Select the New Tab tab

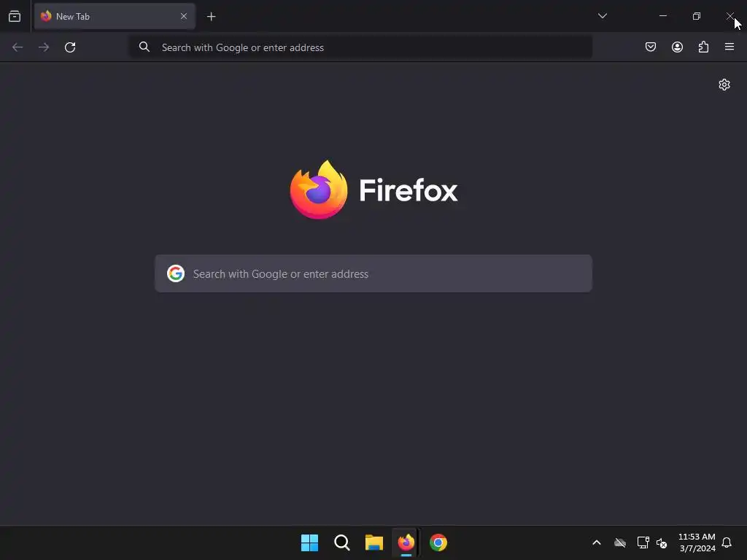pyautogui.click(x=115, y=16)
